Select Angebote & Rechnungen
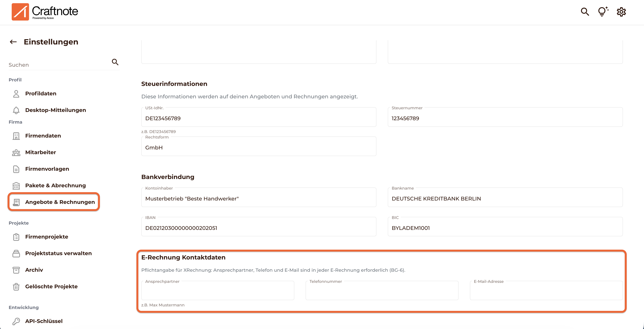 coord(60,202)
